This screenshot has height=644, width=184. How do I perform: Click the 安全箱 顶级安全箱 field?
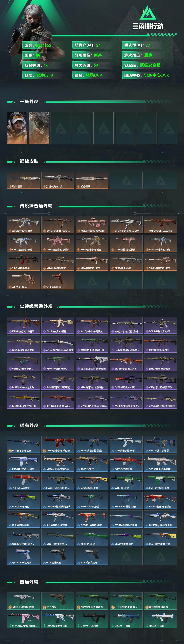click(147, 65)
